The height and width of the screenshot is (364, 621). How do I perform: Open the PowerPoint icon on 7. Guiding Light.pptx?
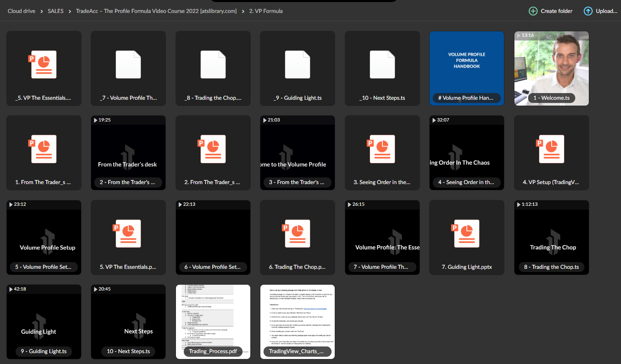466,234
